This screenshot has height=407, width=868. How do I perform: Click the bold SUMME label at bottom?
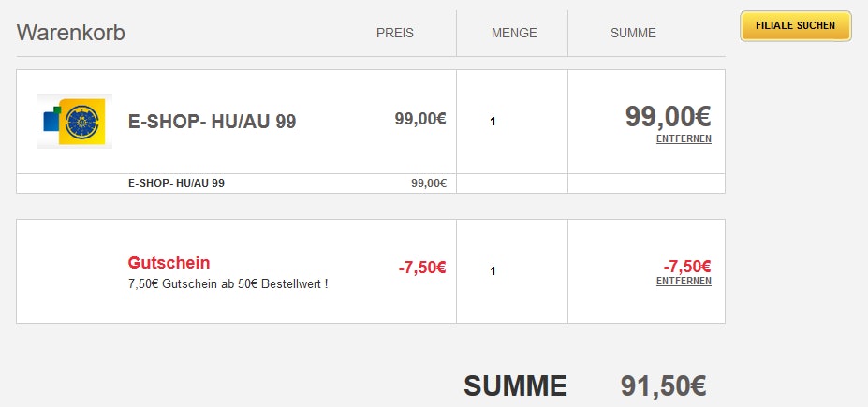[x=515, y=385]
